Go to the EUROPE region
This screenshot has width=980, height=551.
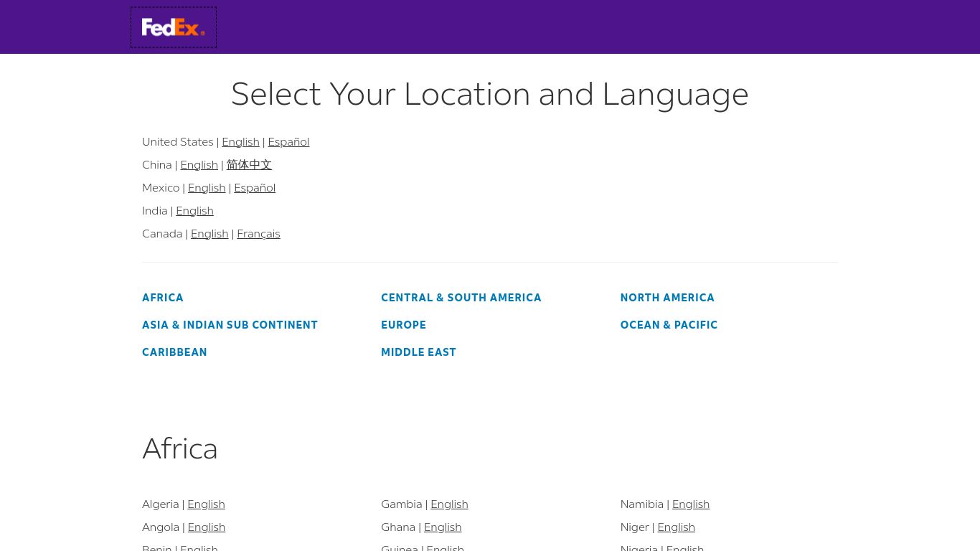point(403,325)
